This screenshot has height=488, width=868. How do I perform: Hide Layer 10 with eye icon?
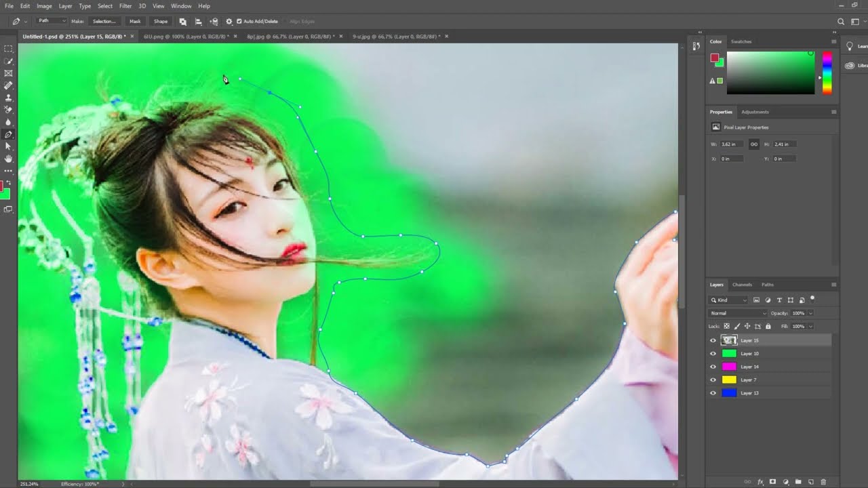point(713,354)
